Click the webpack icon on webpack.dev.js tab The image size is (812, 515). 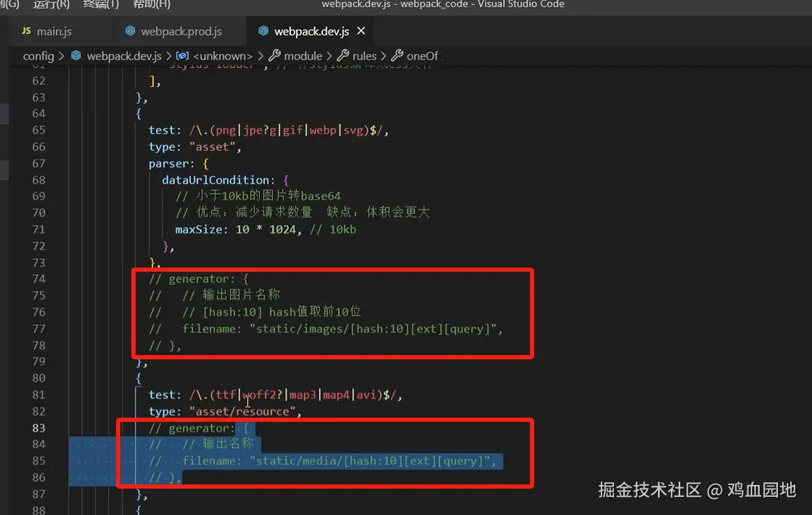(x=263, y=31)
